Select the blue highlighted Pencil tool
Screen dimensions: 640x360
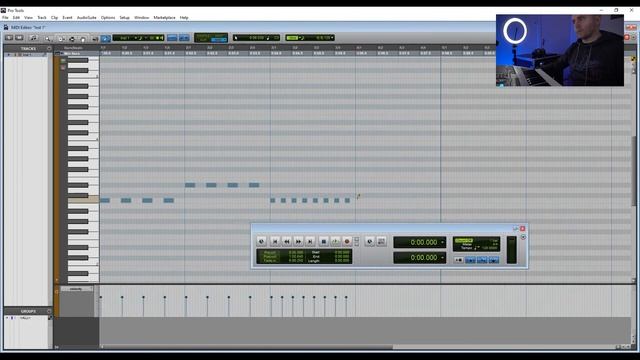[x=106, y=38]
